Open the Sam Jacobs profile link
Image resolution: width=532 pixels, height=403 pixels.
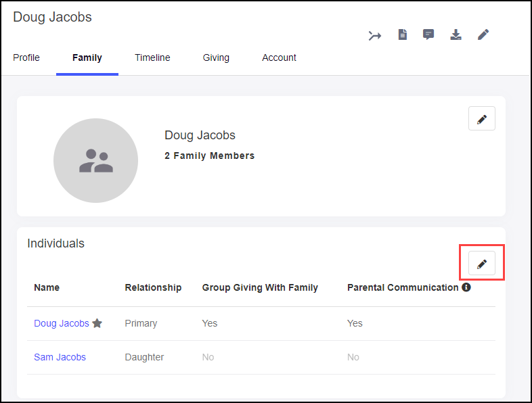[x=60, y=357]
